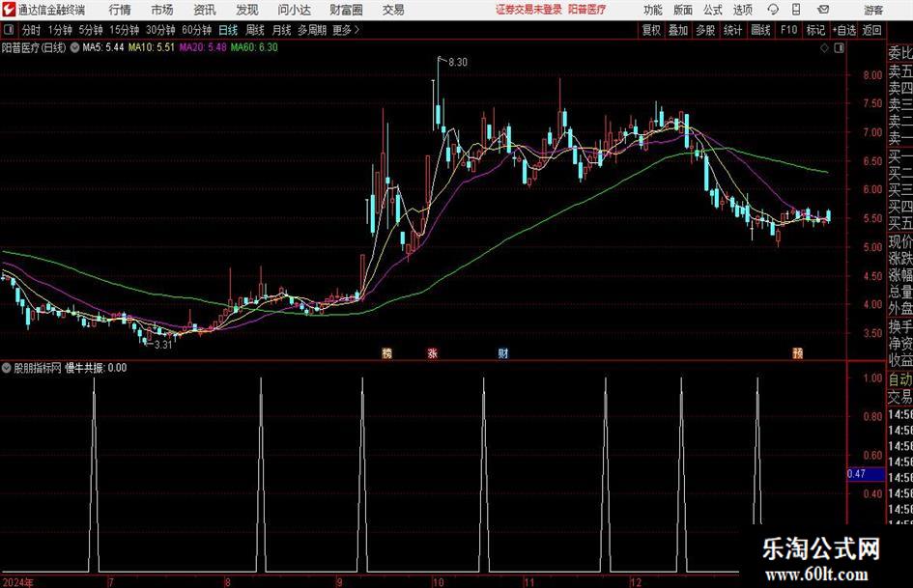Click the MA60: 6.30 indicator value

pos(254,47)
